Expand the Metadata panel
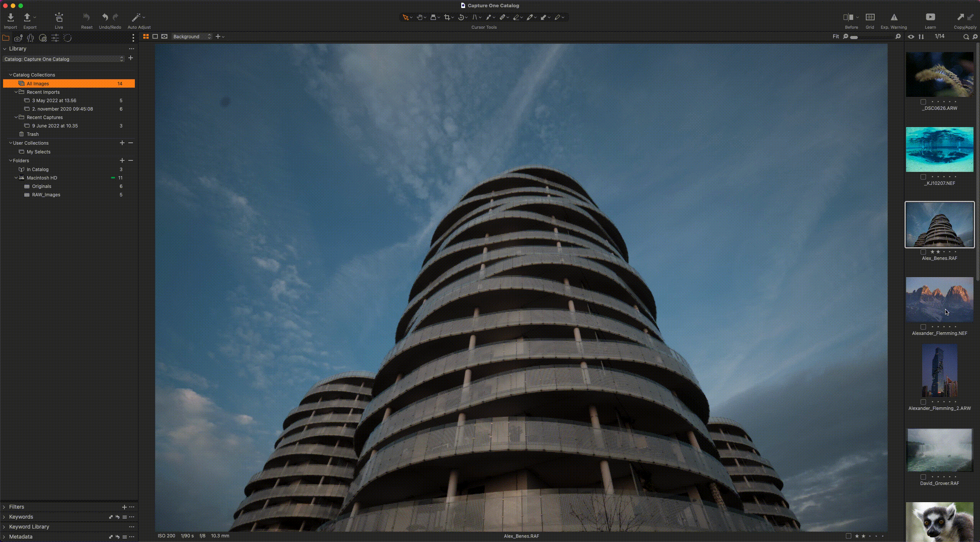Viewport: 980px width, 542px height. [4, 537]
